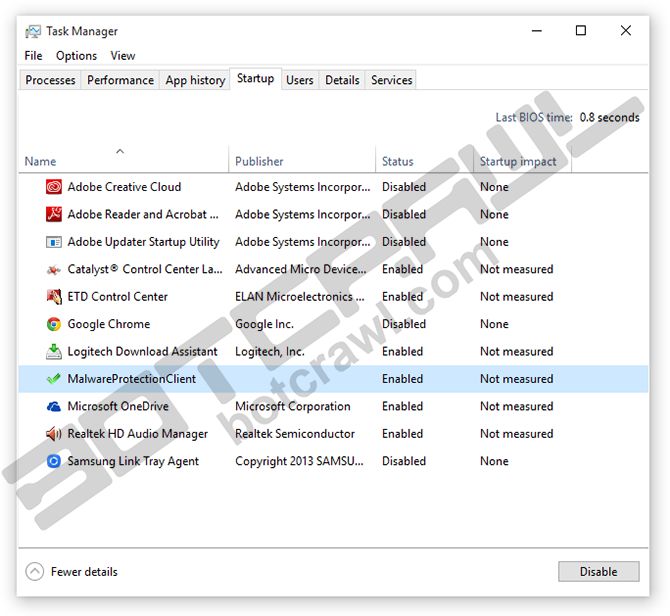Select the Startup tab

pyautogui.click(x=256, y=79)
